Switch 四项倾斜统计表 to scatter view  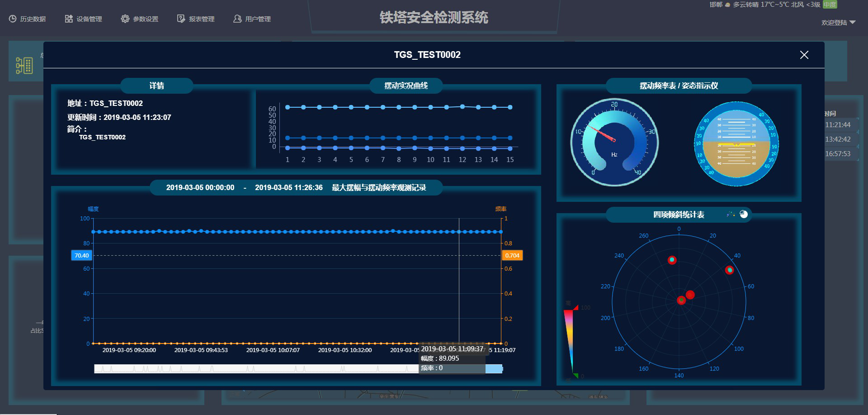pos(730,215)
